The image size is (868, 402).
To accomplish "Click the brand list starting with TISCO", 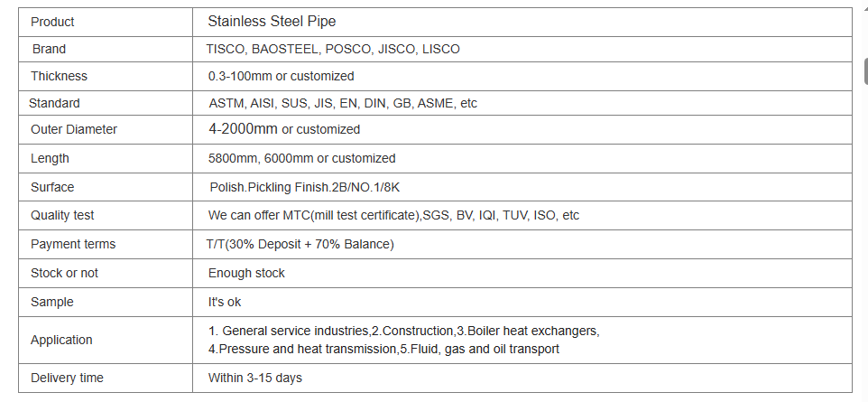I will tap(333, 49).
